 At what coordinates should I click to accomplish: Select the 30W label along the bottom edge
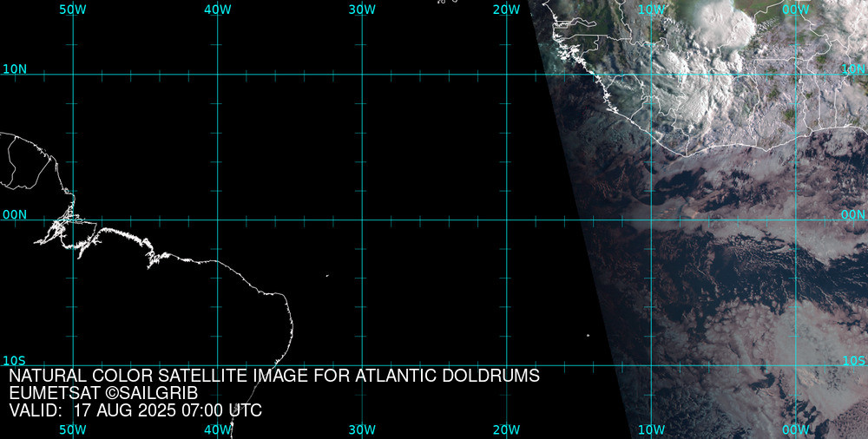[363, 429]
